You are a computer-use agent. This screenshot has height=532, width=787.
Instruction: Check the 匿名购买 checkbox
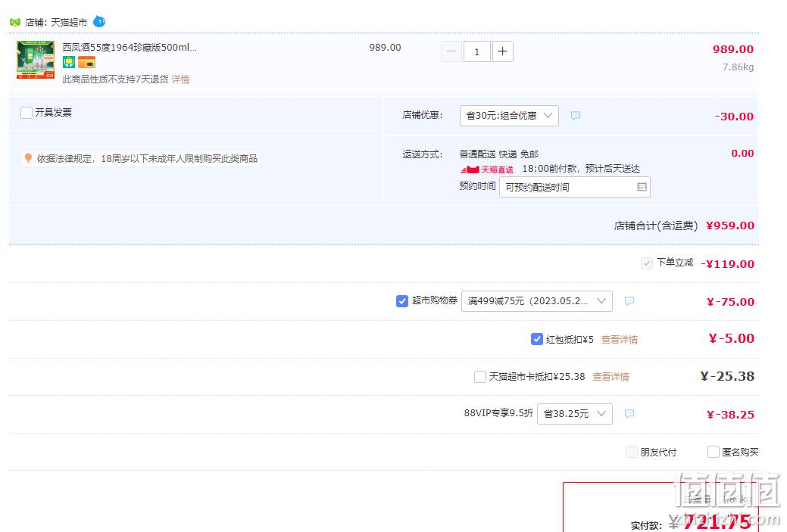click(x=714, y=452)
